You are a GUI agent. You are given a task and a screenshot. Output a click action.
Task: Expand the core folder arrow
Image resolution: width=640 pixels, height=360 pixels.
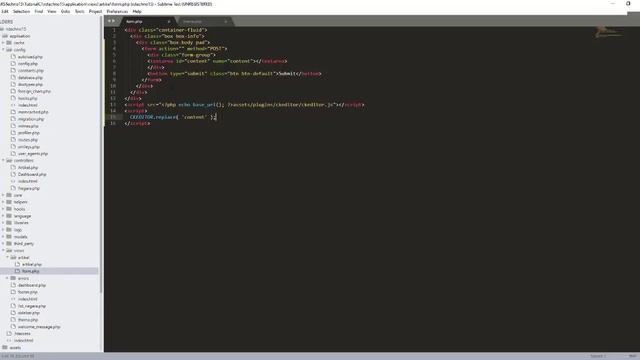pyautogui.click(x=3, y=195)
